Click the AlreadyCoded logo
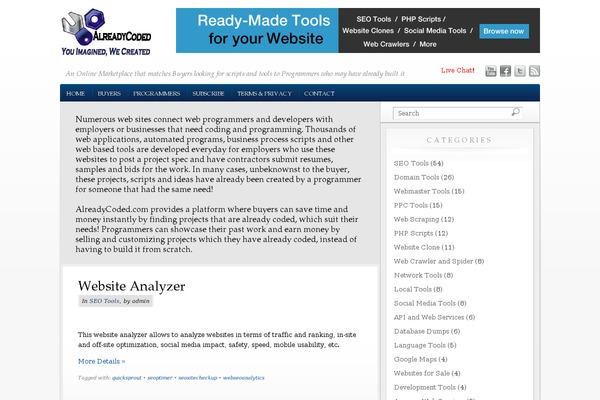 point(106,33)
